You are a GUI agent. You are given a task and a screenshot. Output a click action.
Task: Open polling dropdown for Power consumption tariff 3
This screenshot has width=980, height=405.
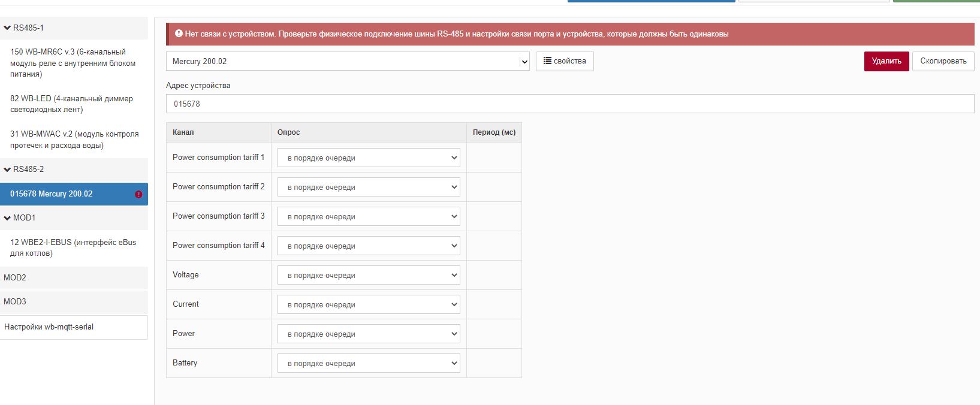[369, 216]
